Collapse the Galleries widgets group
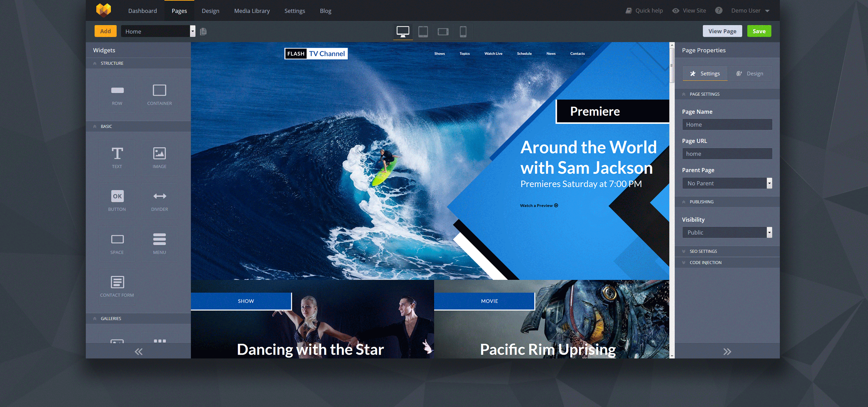The height and width of the screenshot is (407, 868). [x=138, y=318]
